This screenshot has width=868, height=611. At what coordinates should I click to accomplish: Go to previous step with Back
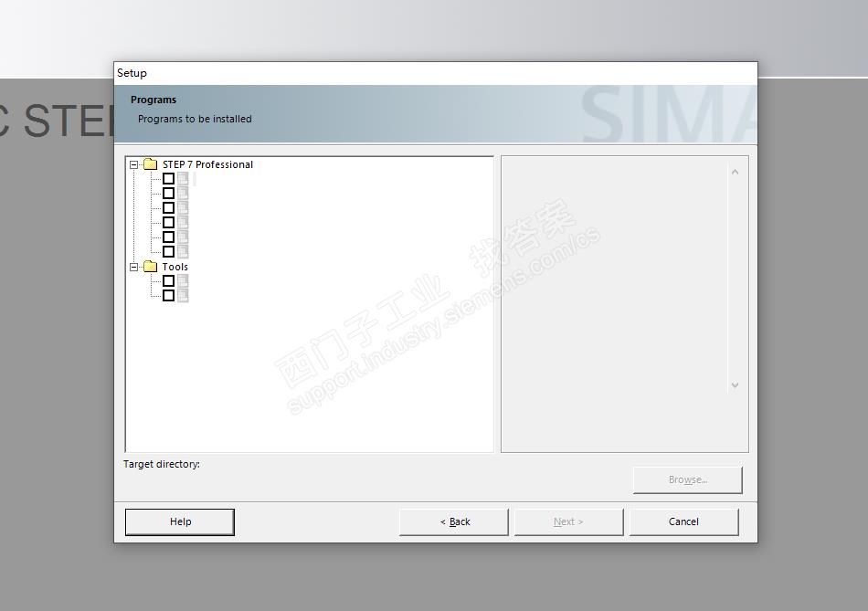pyautogui.click(x=454, y=521)
